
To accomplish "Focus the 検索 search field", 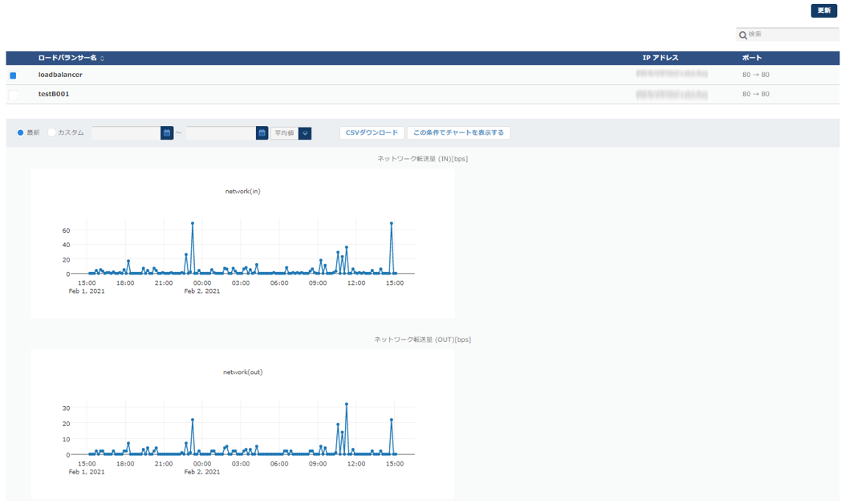I will (x=790, y=35).
